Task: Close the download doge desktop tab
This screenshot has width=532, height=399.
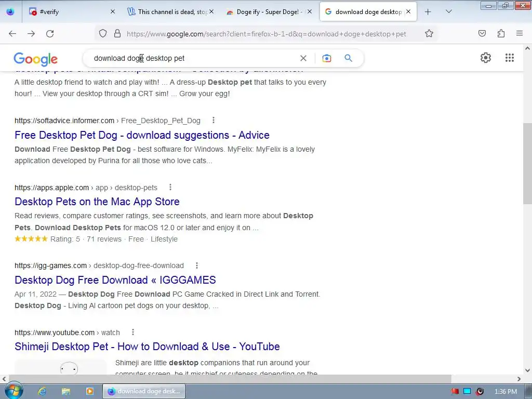Action: [408, 11]
